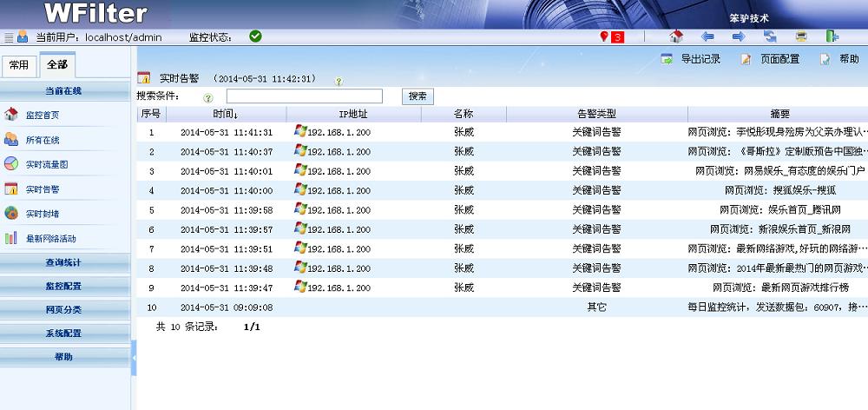Open 页面配置 page settings
This screenshot has width=868, height=410.
(x=771, y=59)
